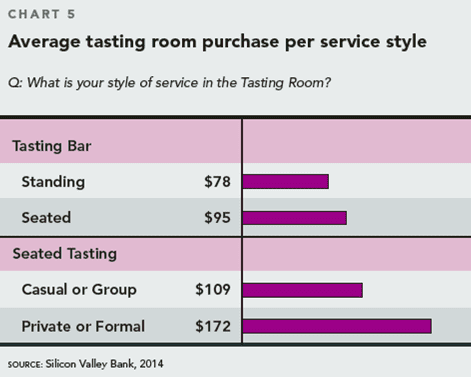Select the Tasting Bar section header

52,146
